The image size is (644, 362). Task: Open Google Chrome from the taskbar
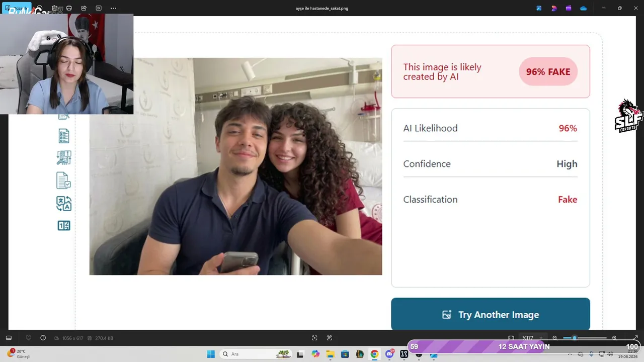coord(374,354)
